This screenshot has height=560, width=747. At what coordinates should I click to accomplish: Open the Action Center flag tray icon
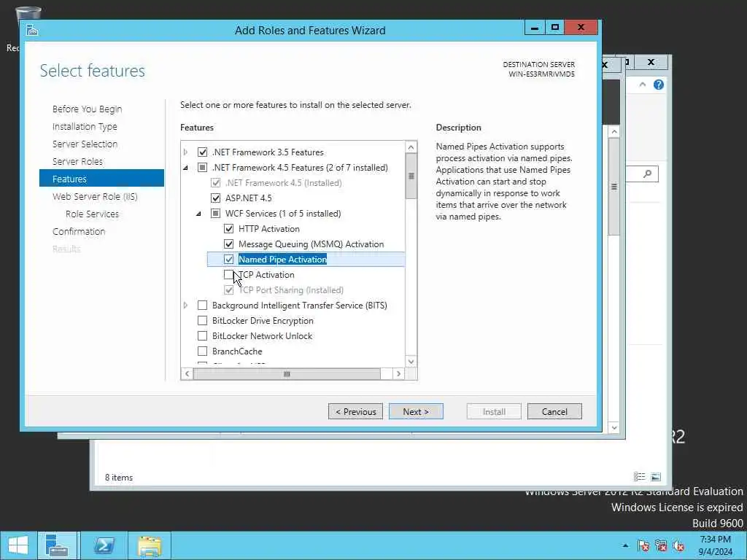coord(643,545)
